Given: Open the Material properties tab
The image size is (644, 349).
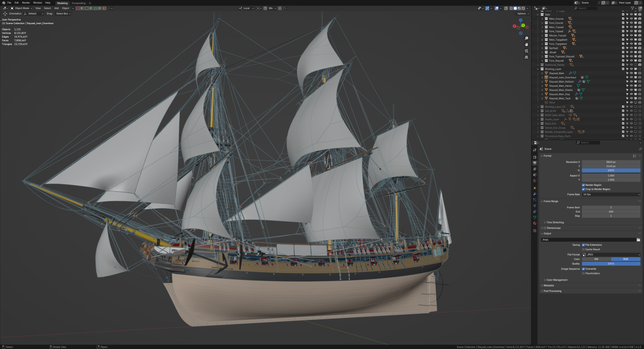Looking at the screenshot, I should [534, 223].
